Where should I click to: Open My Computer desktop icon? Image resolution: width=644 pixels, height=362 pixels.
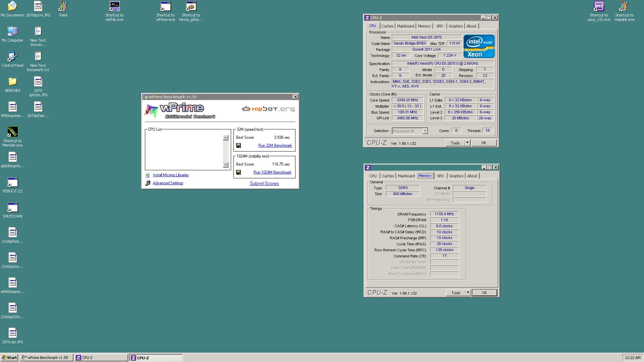12,34
